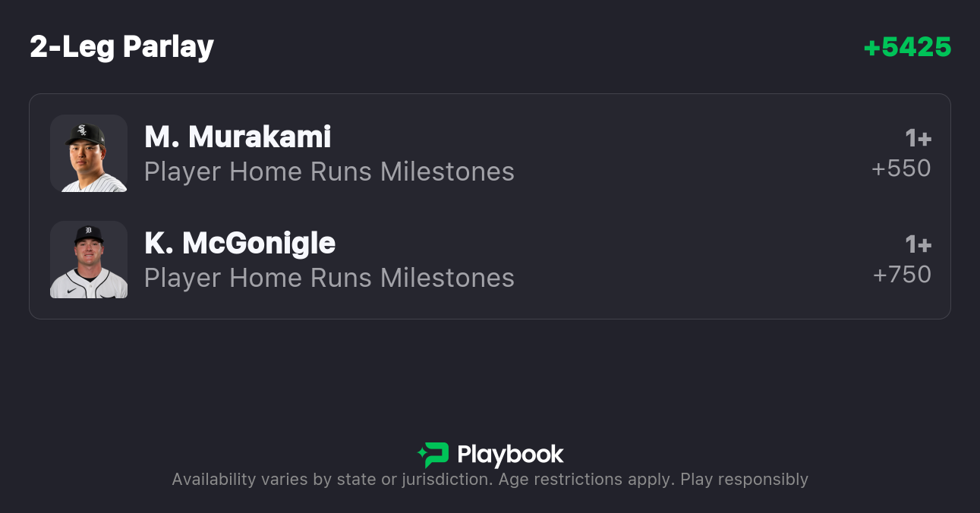Select the 1+ milestone on McGonigle's leg
The height and width of the screenshot is (513, 980).
click(x=918, y=245)
